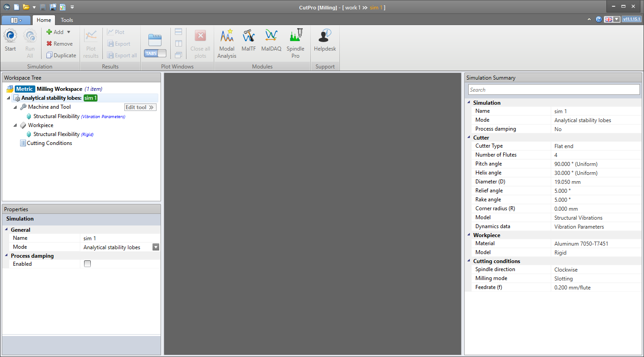Viewport: 644px width, 357px height.
Task: Toggle the TABS plot window switch
Action: 155,53
